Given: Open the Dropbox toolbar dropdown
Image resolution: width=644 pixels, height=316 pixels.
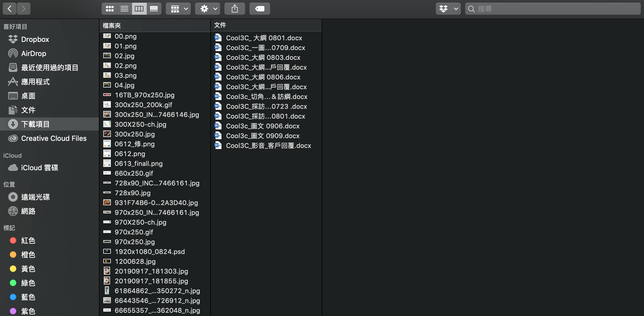Looking at the screenshot, I should tap(448, 9).
